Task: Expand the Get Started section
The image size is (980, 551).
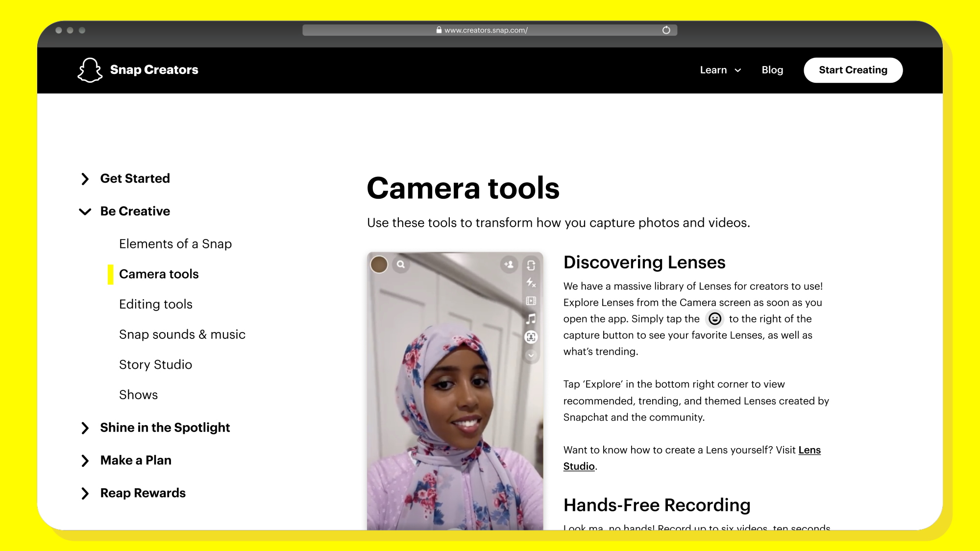Action: pyautogui.click(x=135, y=178)
